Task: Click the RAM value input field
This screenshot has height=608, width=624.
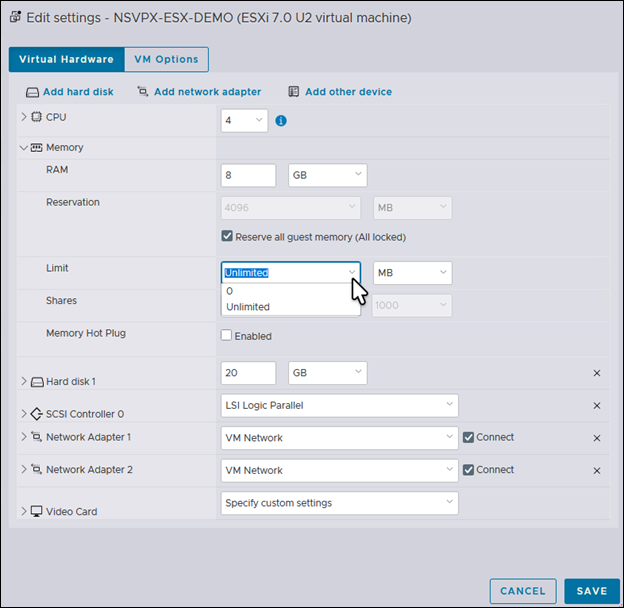Action: click(248, 175)
